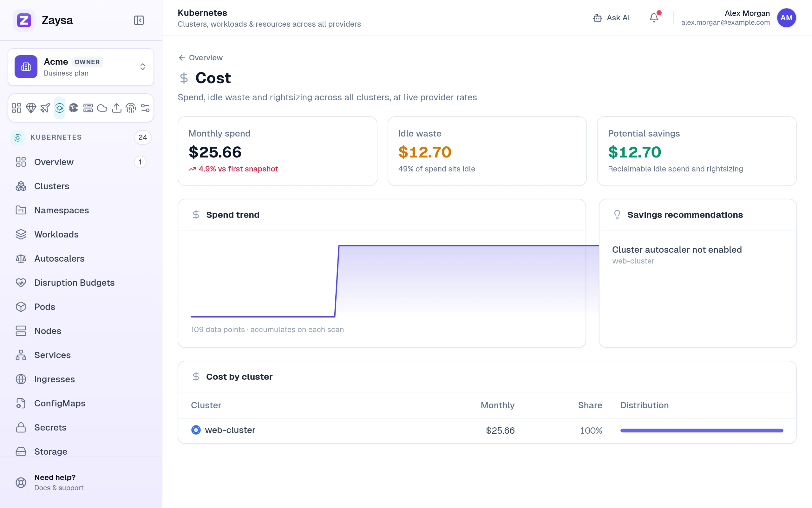The width and height of the screenshot is (812, 508).
Task: Click the Acme organization building icon
Action: click(26, 67)
